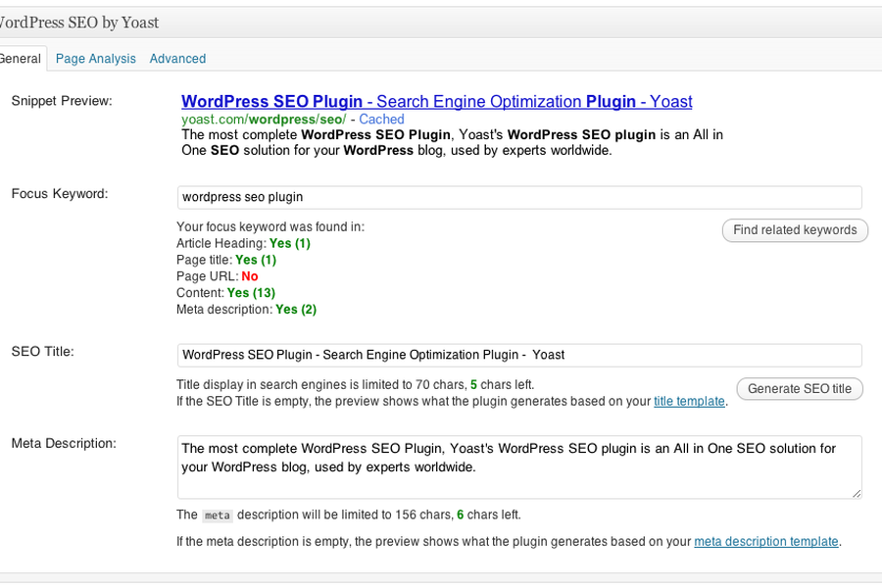
Task: Open the meta description template link
Action: (765, 541)
